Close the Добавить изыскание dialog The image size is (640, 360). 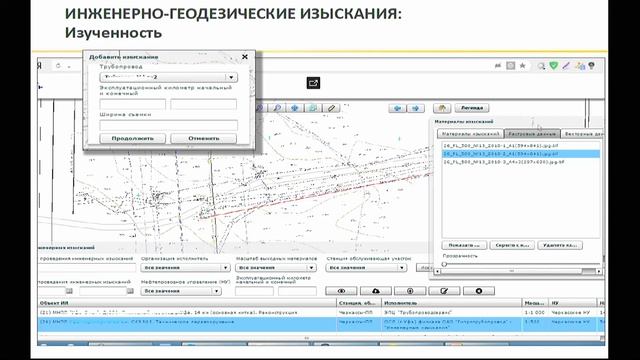pos(245,57)
